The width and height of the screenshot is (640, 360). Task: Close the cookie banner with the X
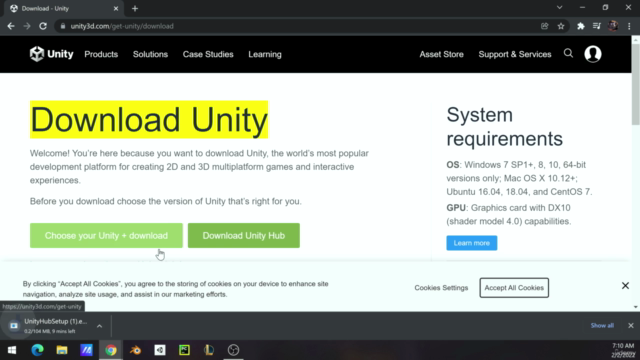[x=625, y=286]
